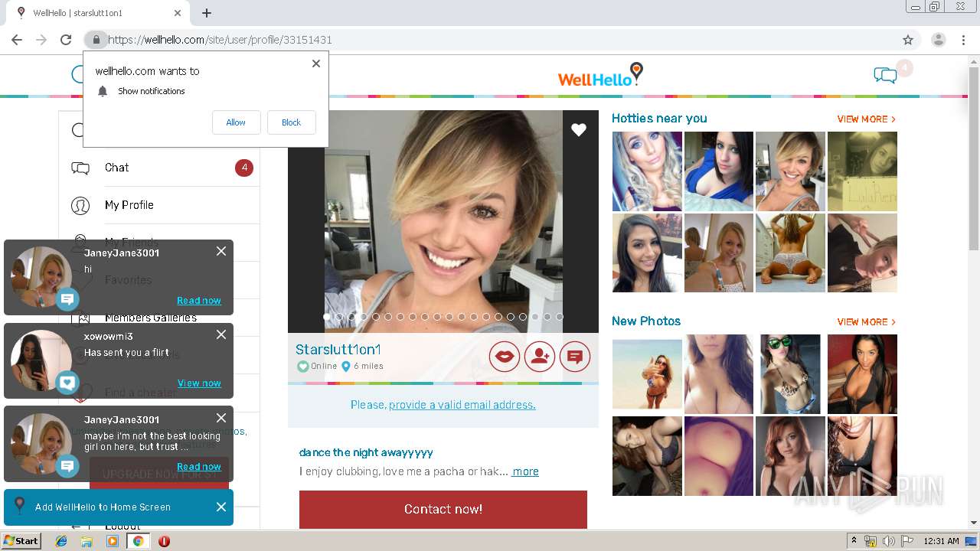The width and height of the screenshot is (980, 551).
Task: Open Opera icon in taskbar
Action: [164, 541]
